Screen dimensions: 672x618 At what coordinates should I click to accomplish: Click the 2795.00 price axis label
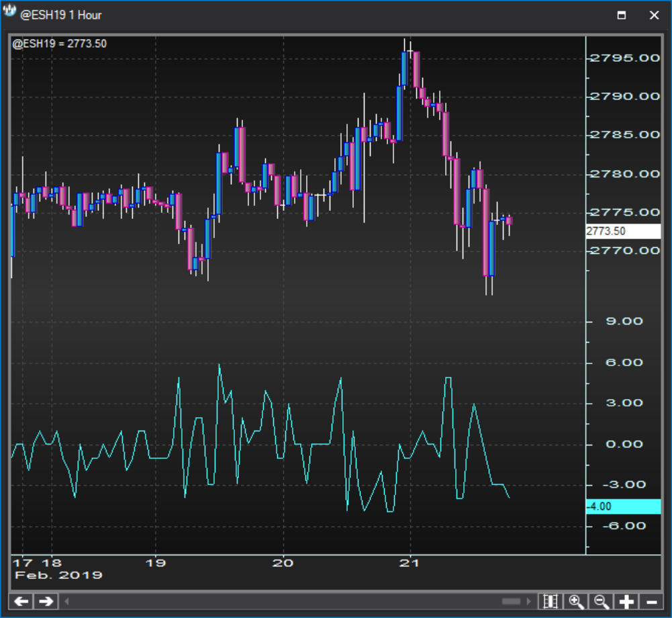coord(625,58)
